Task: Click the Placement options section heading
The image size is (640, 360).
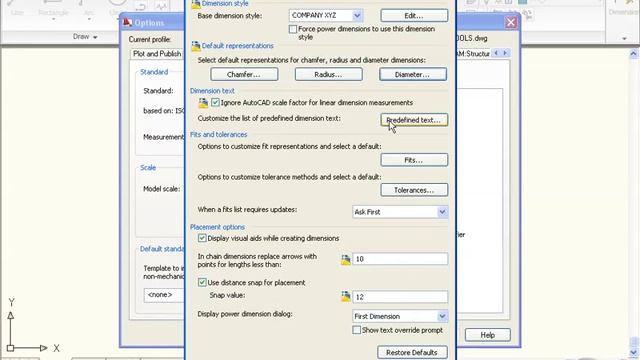Action: coord(217,227)
